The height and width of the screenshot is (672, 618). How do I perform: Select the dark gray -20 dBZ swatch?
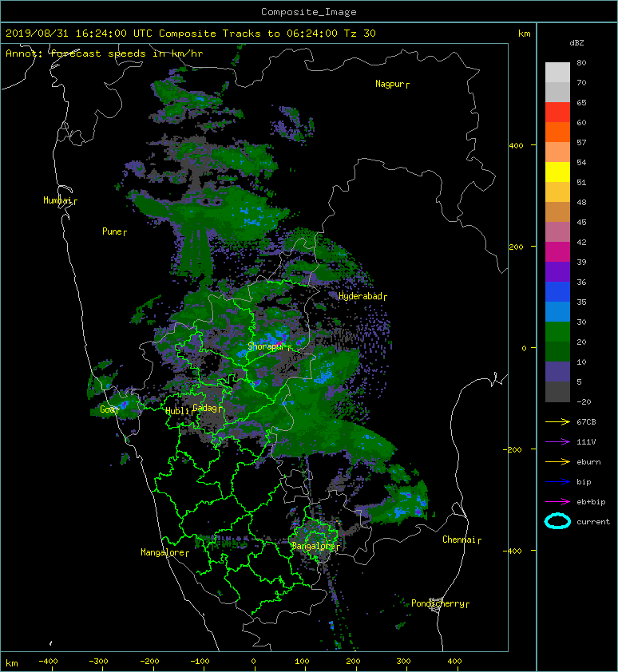pos(557,392)
